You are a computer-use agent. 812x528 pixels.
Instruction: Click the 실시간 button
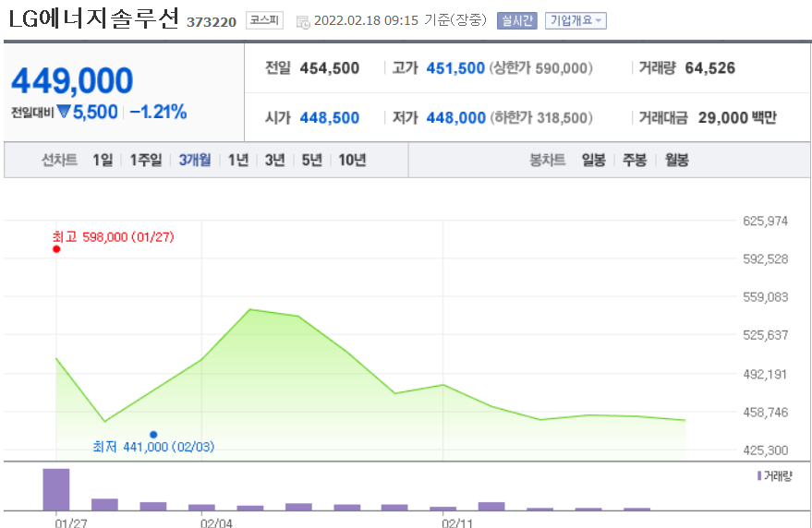(x=516, y=20)
